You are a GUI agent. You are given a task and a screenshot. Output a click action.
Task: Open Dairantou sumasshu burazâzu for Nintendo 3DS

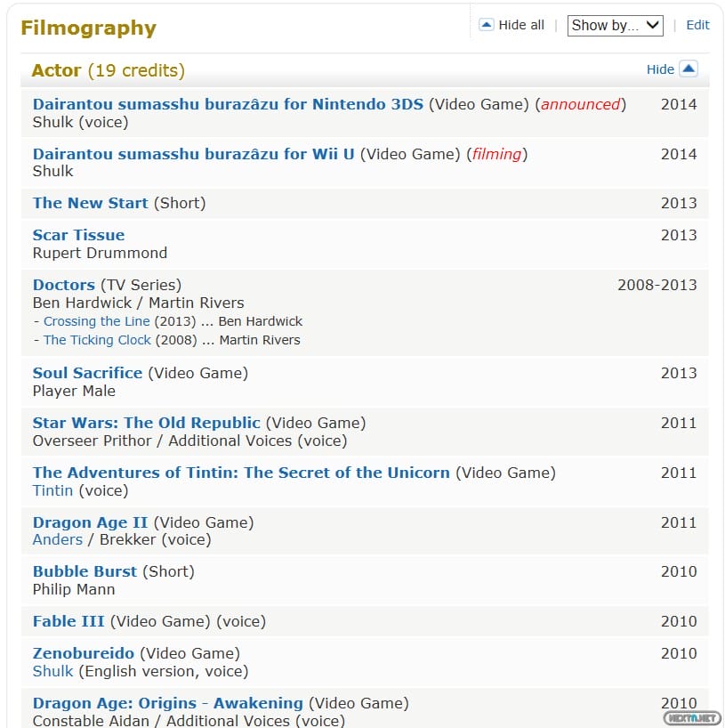pyautogui.click(x=228, y=104)
